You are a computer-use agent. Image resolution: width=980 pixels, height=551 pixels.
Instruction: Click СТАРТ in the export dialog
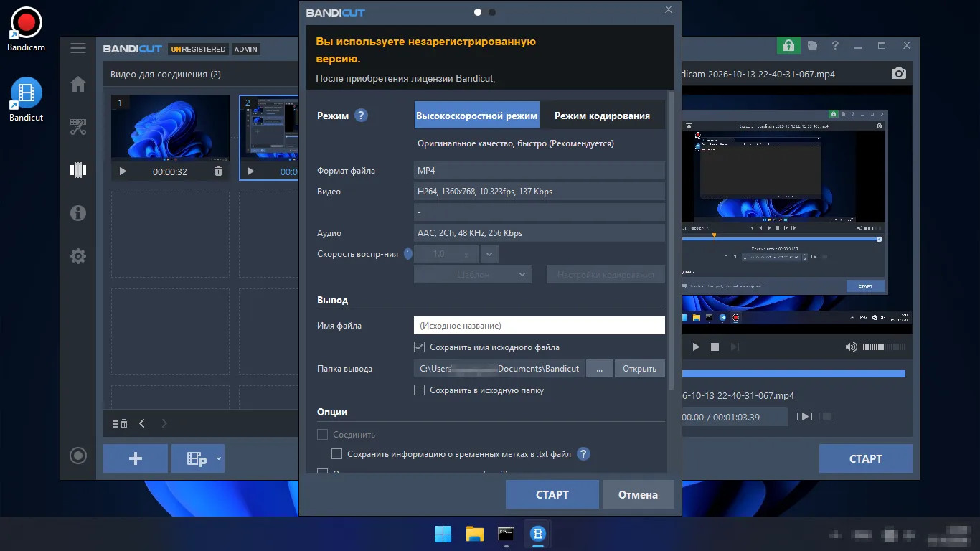552,494
